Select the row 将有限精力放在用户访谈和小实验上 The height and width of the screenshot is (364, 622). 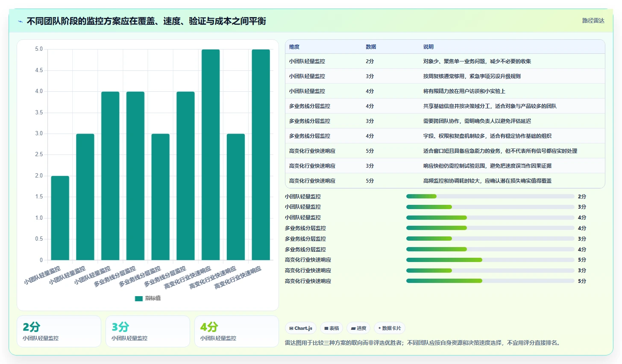coord(445,91)
